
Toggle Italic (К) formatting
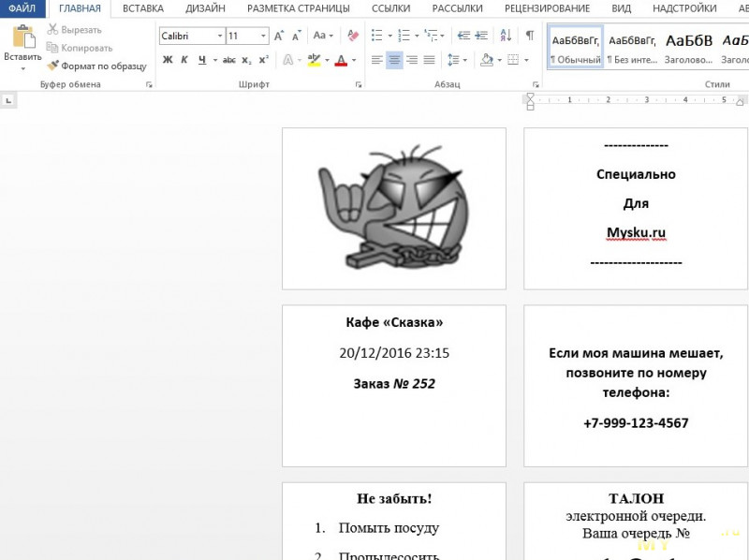coord(184,60)
